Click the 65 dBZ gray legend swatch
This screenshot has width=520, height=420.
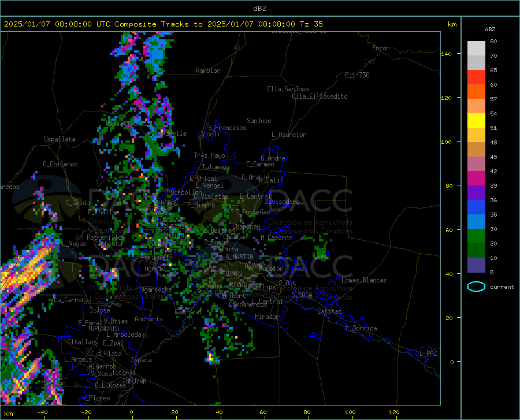pyautogui.click(x=476, y=62)
